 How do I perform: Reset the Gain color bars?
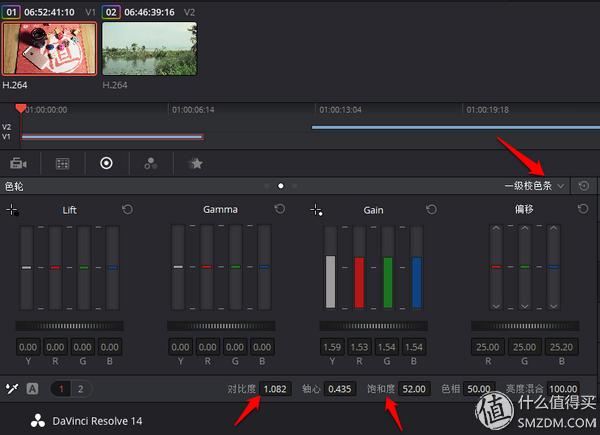431,210
